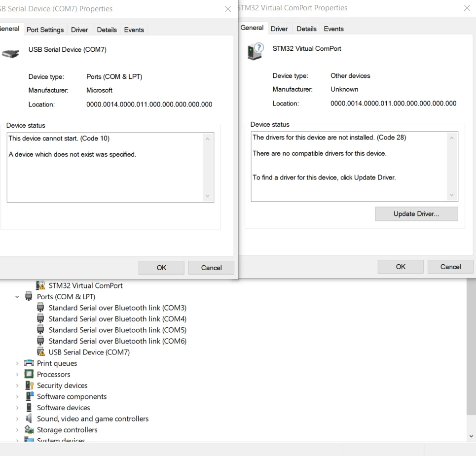
Task: Click STM32 Virtual ComPort warning icon in device tree
Action: pyautogui.click(x=40, y=285)
